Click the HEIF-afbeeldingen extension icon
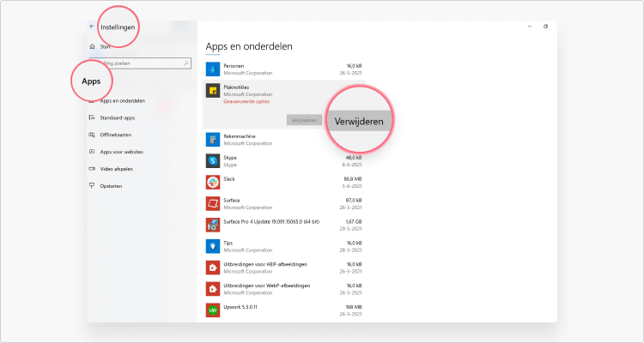 pyautogui.click(x=213, y=268)
